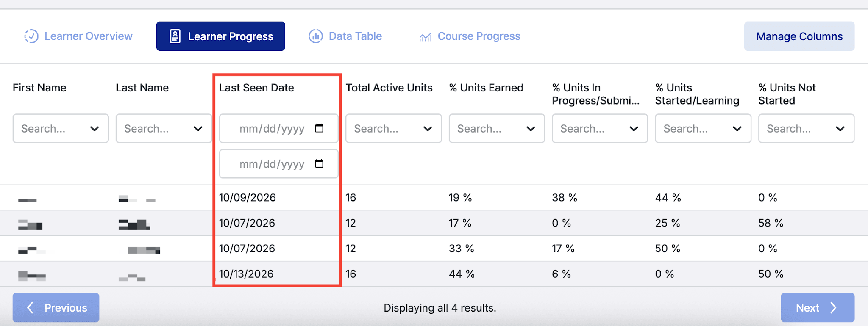The width and height of the screenshot is (868, 326).
Task: Click the 19 % units earned cell
Action: (x=460, y=198)
